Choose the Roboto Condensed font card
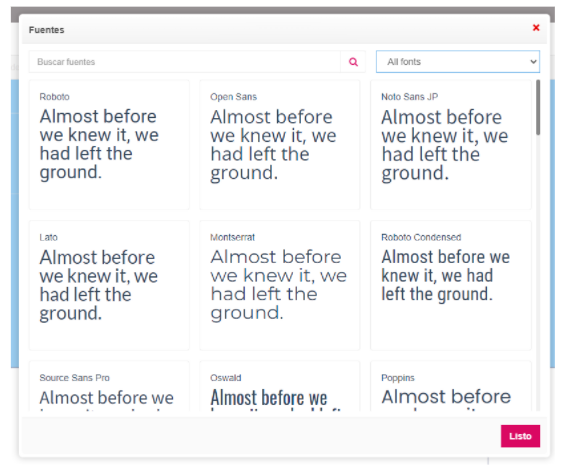The image size is (565, 474). [x=451, y=285]
